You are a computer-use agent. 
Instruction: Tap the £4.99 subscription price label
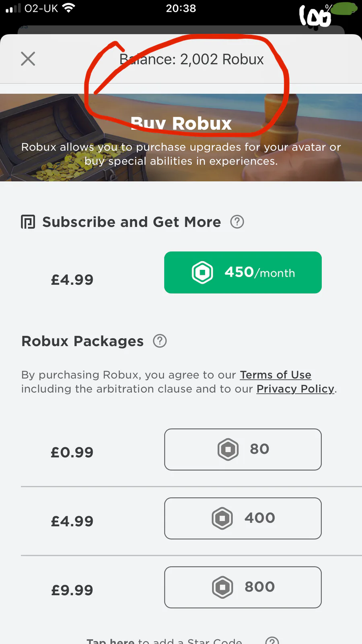72,280
